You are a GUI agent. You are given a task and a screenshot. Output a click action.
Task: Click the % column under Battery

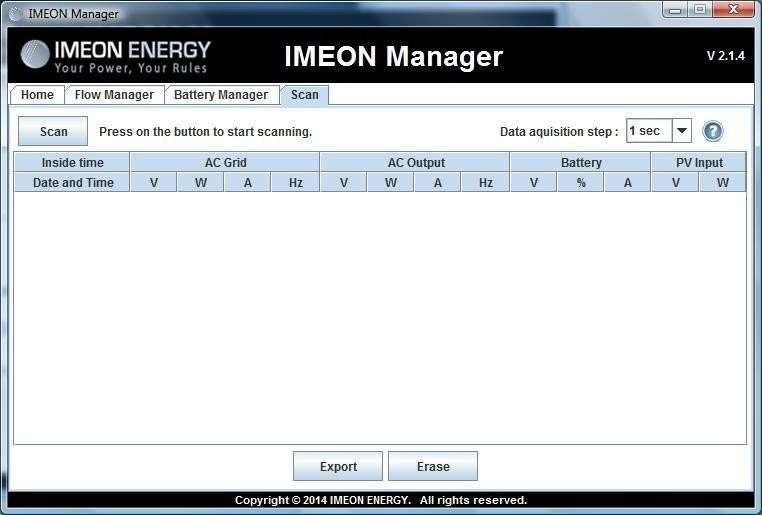[581, 183]
